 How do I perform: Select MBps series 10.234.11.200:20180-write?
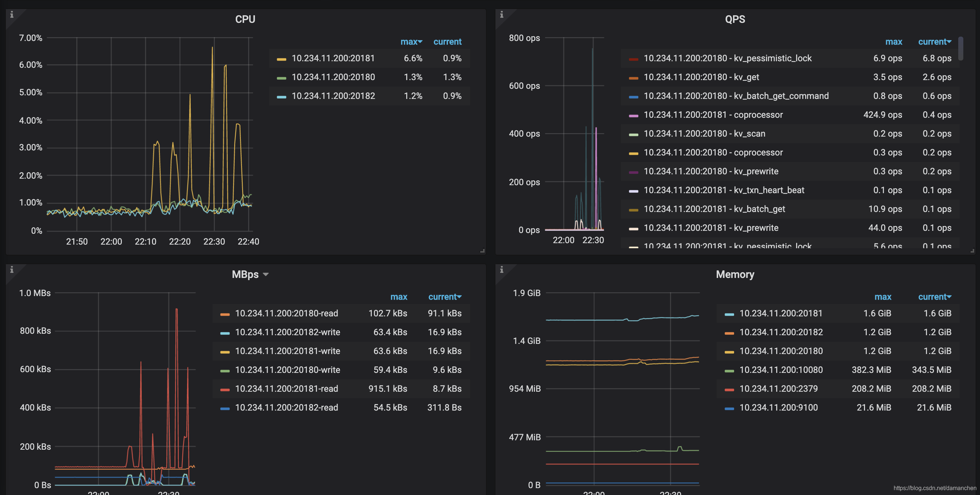(x=287, y=370)
